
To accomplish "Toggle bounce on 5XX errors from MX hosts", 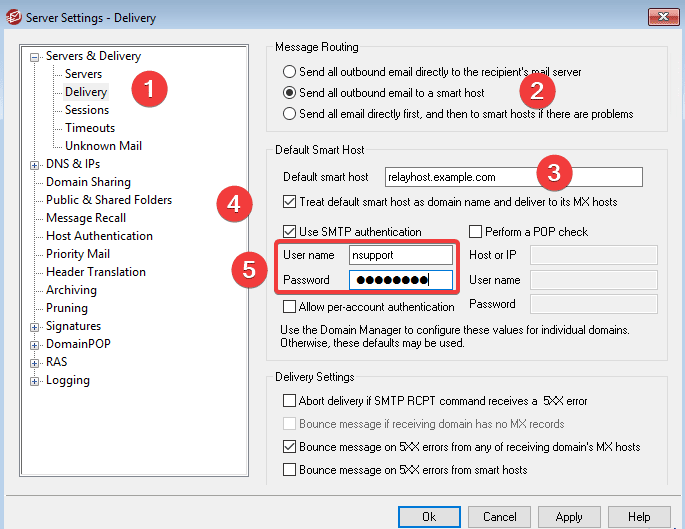I will (289, 447).
